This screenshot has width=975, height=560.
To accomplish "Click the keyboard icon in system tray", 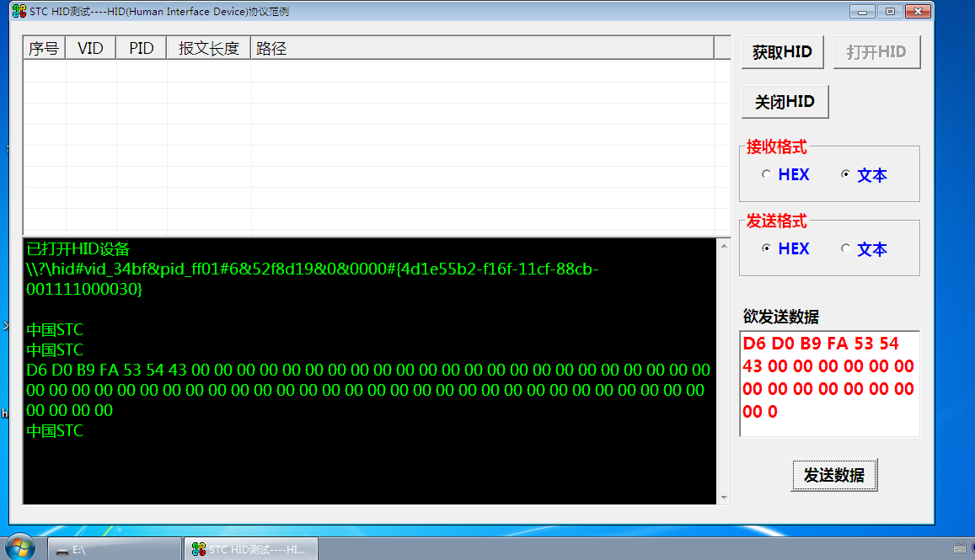I will [960, 548].
